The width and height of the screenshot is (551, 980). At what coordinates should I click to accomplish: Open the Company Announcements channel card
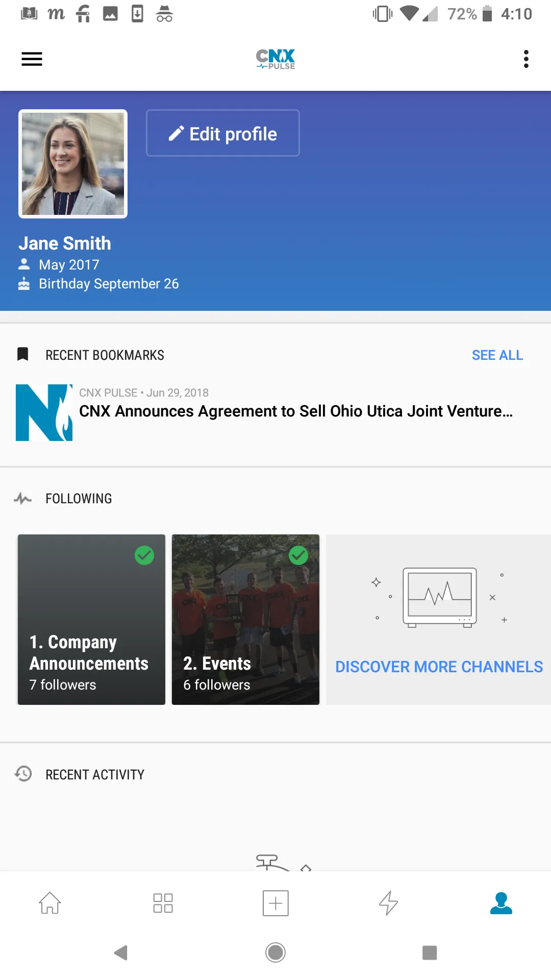tap(91, 620)
